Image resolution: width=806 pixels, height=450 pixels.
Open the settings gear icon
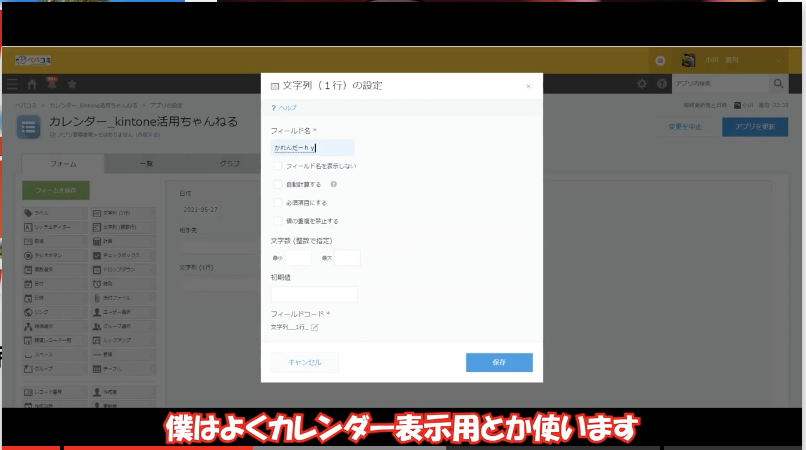(643, 85)
